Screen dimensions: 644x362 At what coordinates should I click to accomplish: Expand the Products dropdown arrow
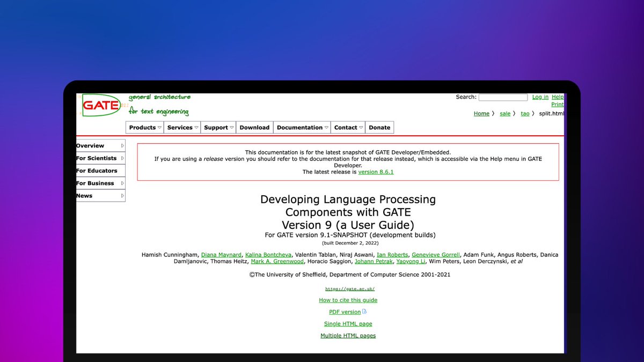(x=159, y=128)
